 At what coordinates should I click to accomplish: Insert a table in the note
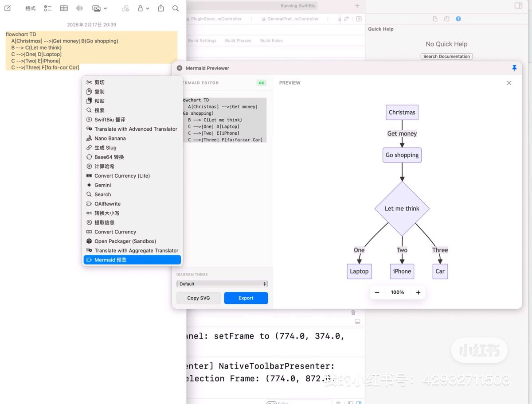point(64,8)
